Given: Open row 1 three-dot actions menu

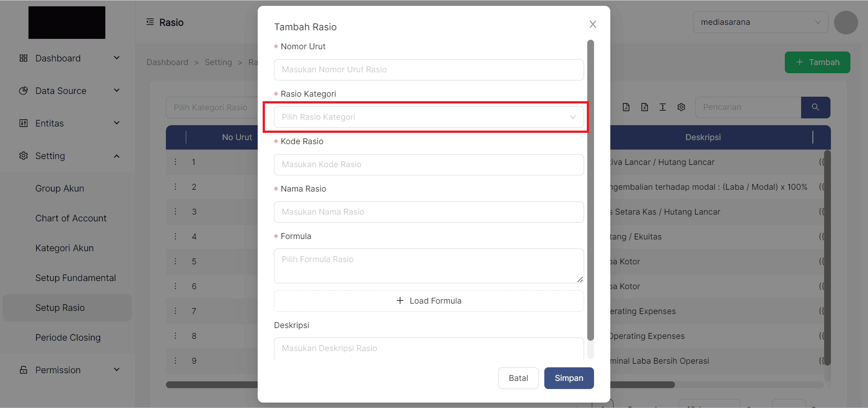Looking at the screenshot, I should [176, 162].
